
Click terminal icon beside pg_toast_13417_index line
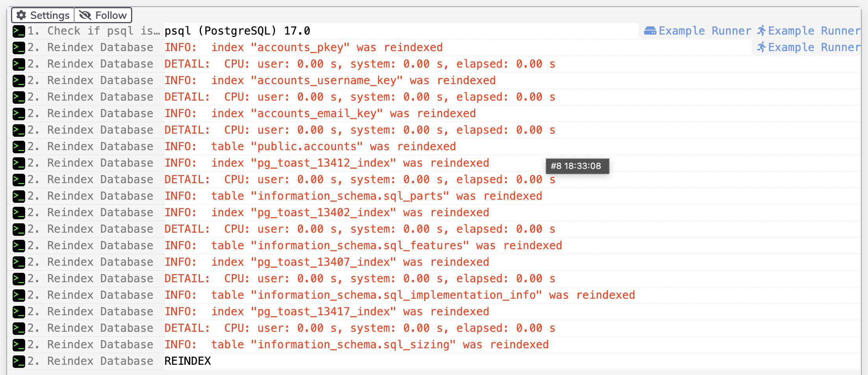coord(19,312)
